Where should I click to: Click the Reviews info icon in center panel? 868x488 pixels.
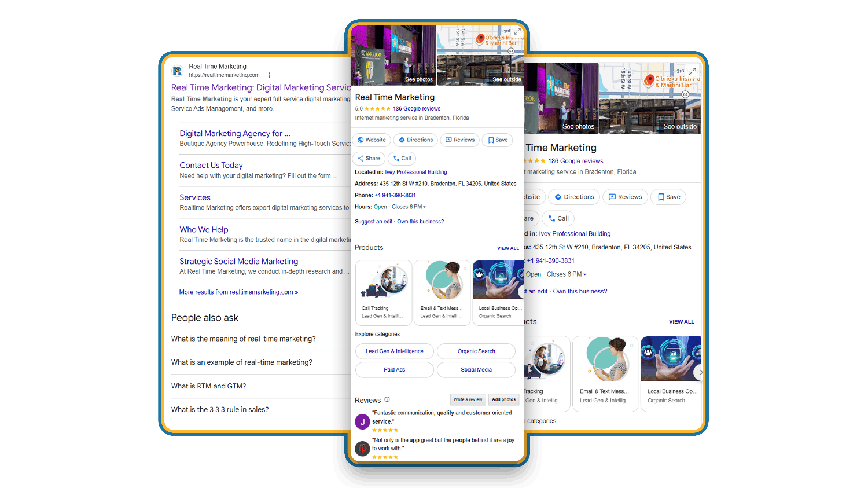point(387,399)
